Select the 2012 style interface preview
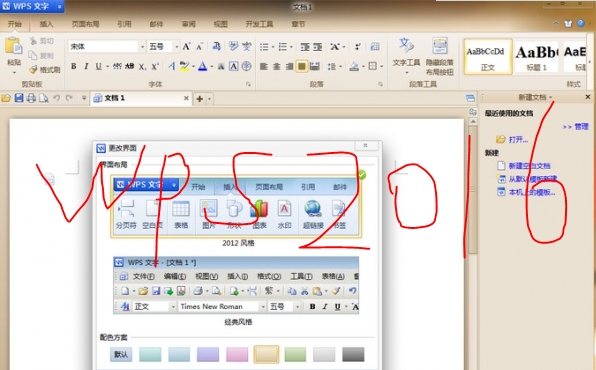Image resolution: width=596 pixels, height=370 pixels. (x=236, y=206)
